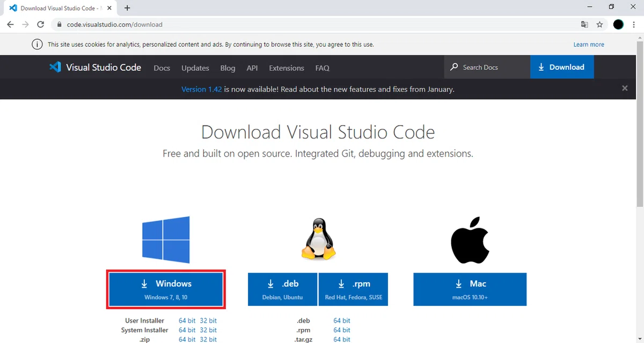Click Linux .rpm 64 bit link

click(342, 330)
